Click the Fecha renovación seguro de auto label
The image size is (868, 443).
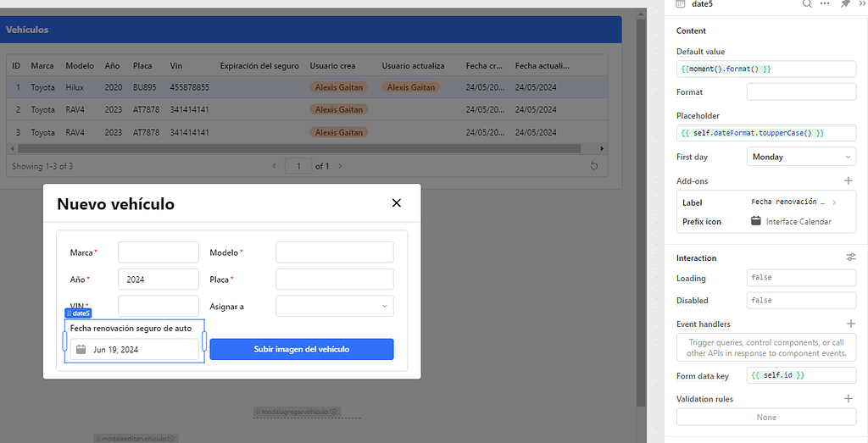(x=131, y=329)
